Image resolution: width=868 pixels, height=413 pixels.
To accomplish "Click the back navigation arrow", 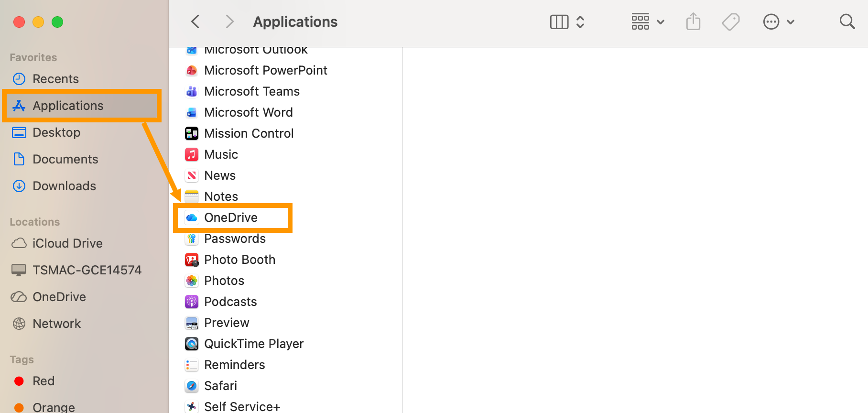I will pyautogui.click(x=195, y=22).
